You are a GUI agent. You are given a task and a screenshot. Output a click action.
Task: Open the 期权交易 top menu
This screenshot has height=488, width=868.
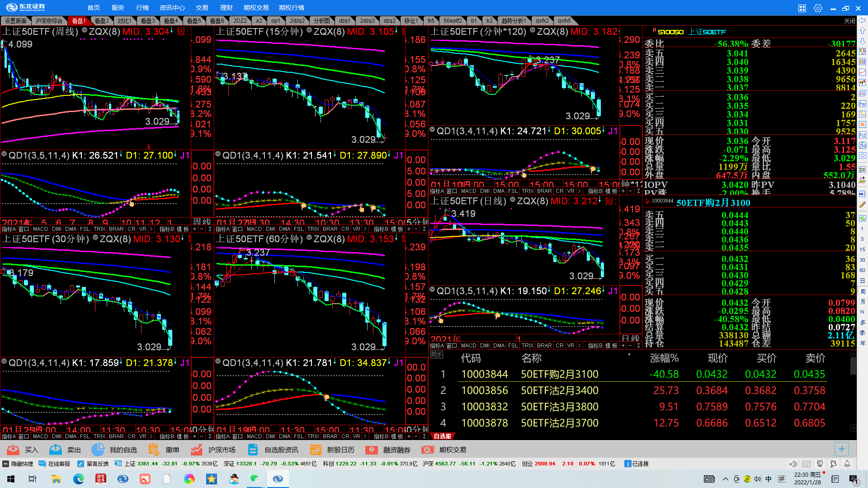(256, 8)
